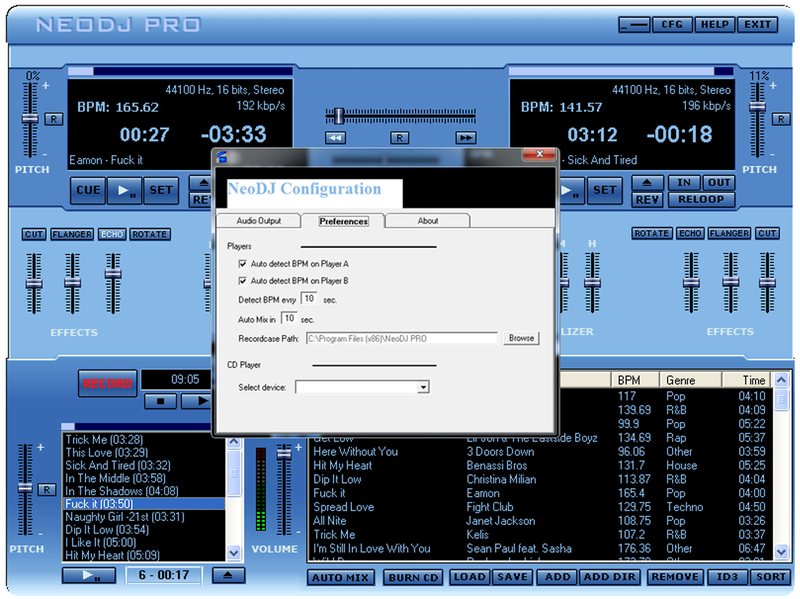Close the NeoDJ Configuration dialog
Viewport: 800px width, 599px height.
click(539, 154)
